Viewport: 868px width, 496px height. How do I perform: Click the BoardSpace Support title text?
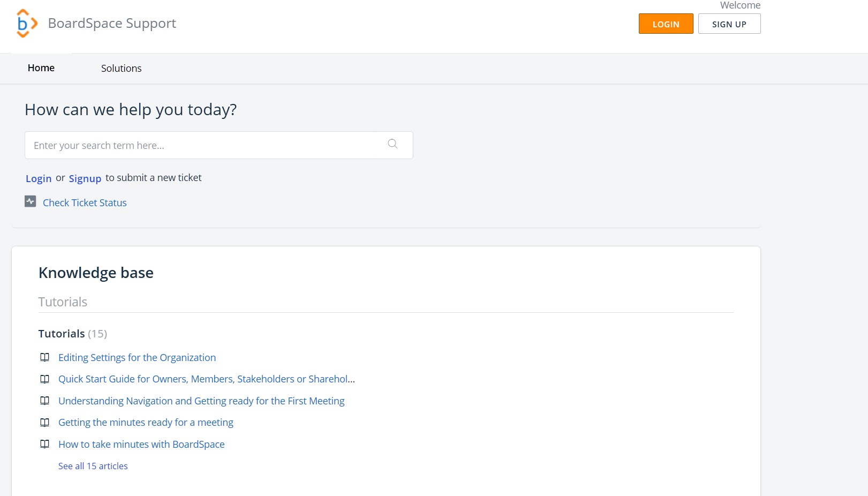[112, 24]
